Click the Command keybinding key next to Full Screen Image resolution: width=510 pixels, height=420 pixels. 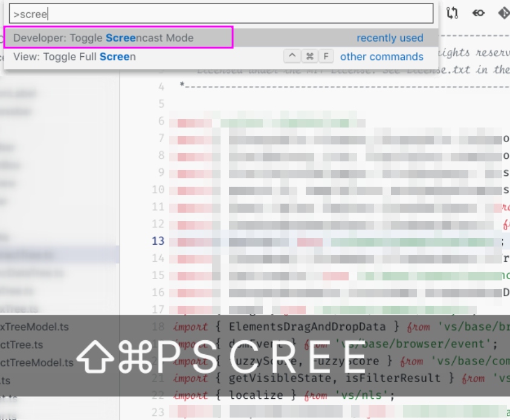point(309,56)
